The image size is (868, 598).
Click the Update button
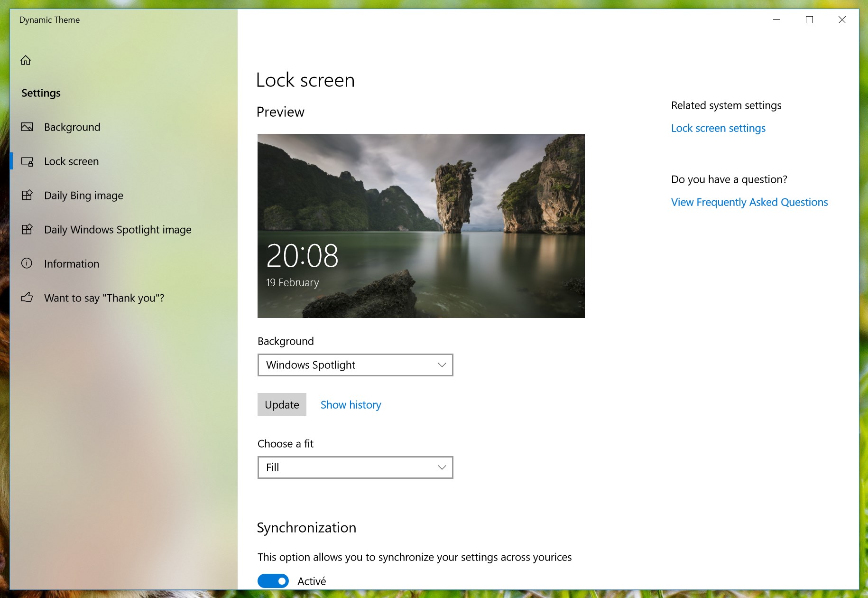pos(282,404)
